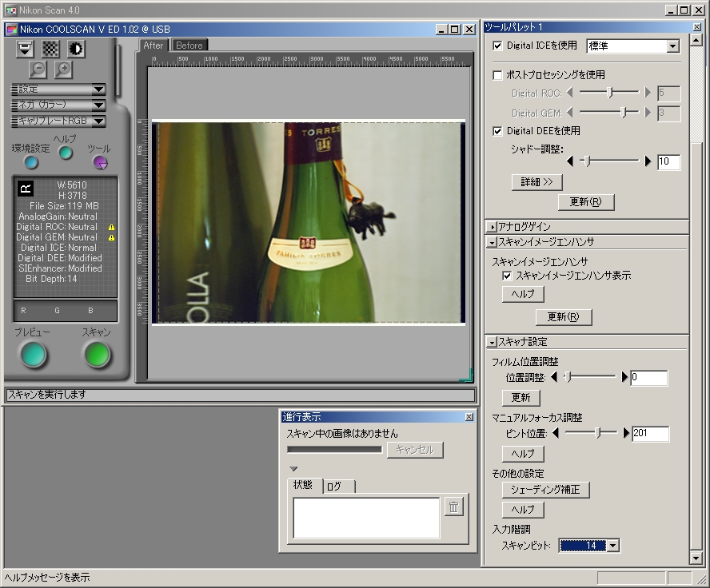Click the 詳細 >> button

click(536, 182)
